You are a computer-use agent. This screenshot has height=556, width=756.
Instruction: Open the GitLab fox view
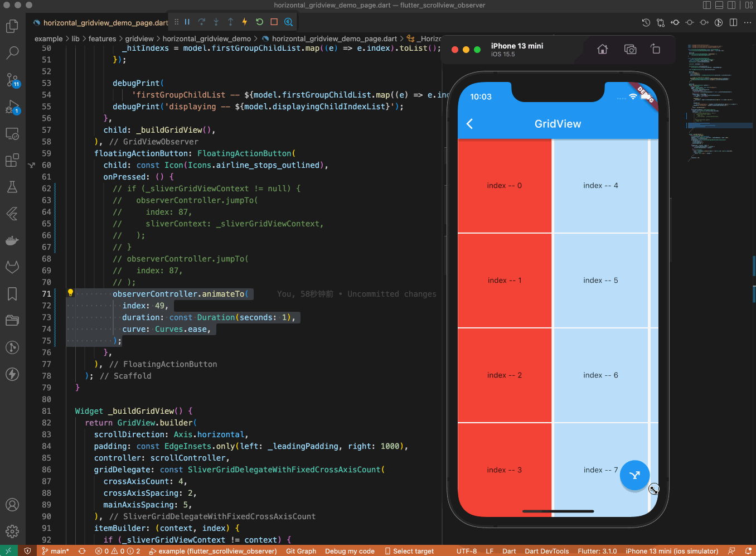coord(12,267)
